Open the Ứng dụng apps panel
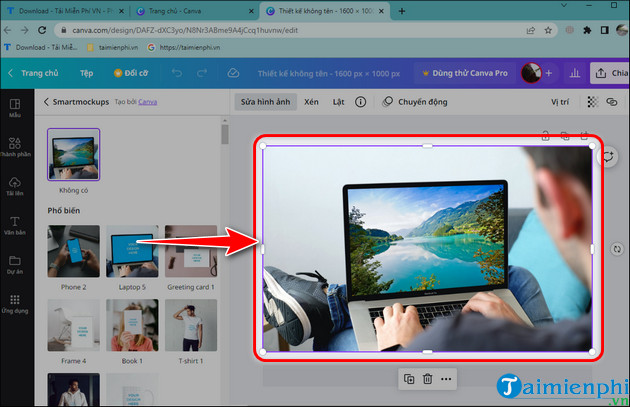Screen dimensions: 630x407 coord(15,304)
